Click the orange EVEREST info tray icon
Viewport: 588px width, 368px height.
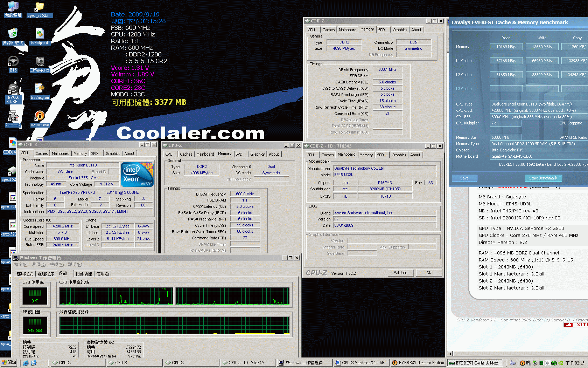pos(523,363)
